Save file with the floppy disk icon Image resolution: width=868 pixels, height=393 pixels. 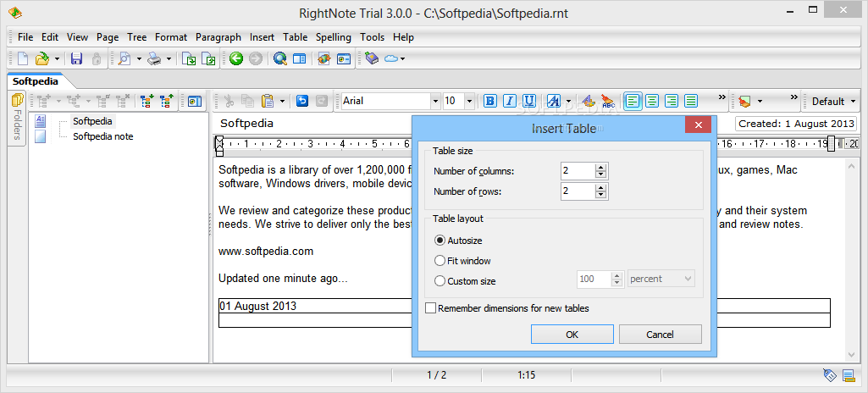76,58
